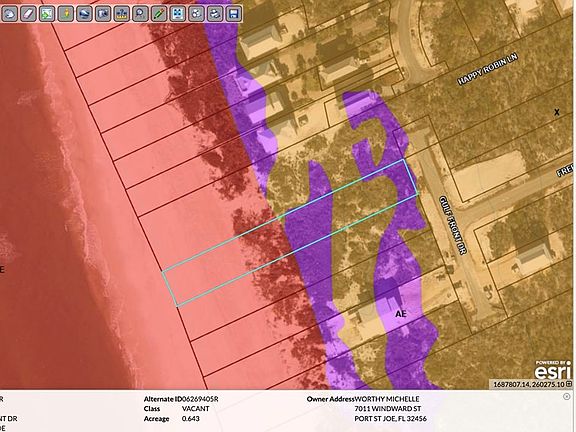Screen dimensions: 576x432
Task: Expand the coordinates readout box
Action: coord(569,384)
